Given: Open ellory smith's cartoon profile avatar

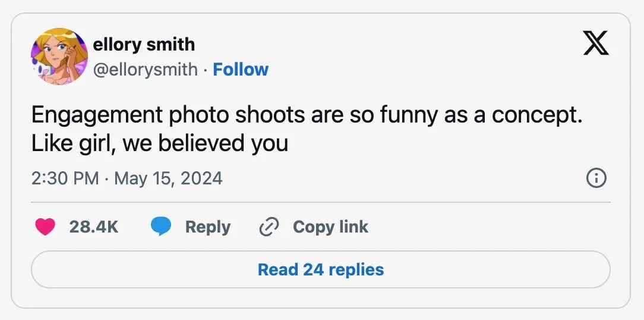Looking at the screenshot, I should 59,57.
